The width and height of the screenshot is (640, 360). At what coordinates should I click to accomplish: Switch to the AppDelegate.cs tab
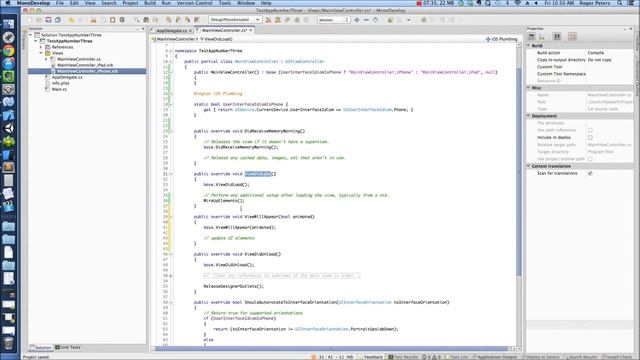point(171,31)
